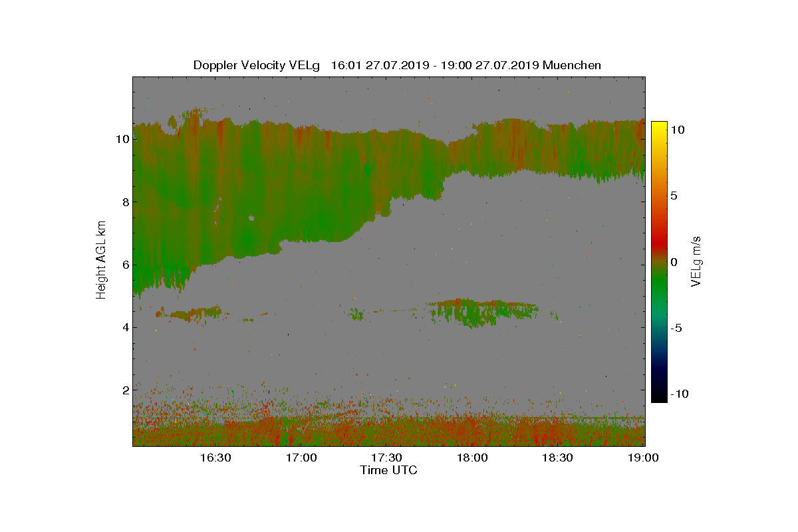
Task: Click the '17:00' time axis label
Action: (301, 458)
